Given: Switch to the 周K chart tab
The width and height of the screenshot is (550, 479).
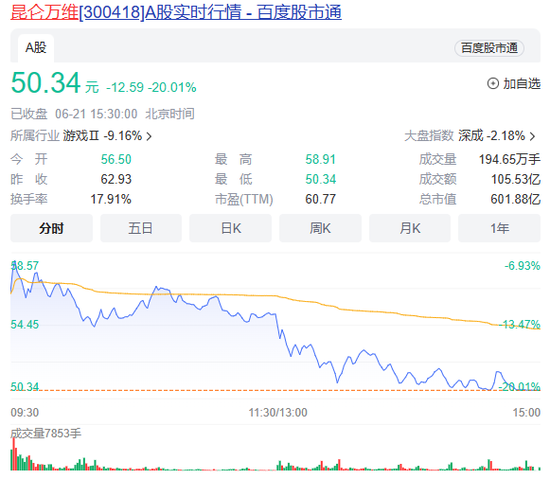Looking at the screenshot, I should pyautogui.click(x=320, y=228).
